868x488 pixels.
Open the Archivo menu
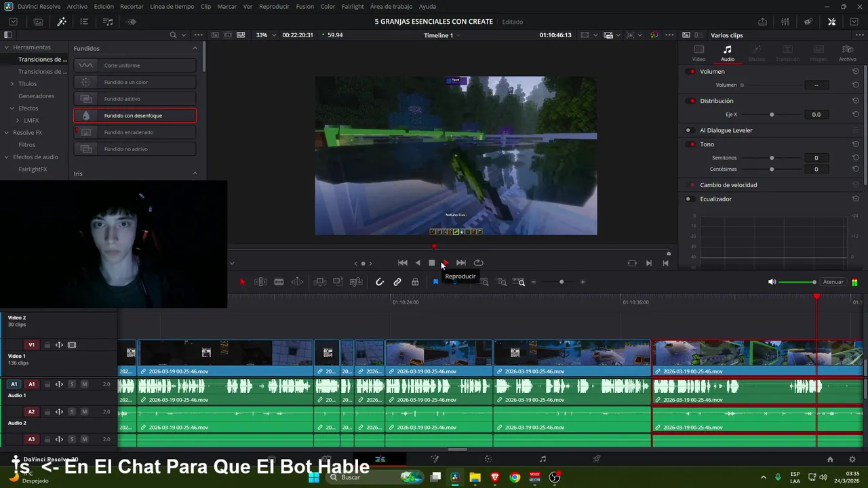77,6
